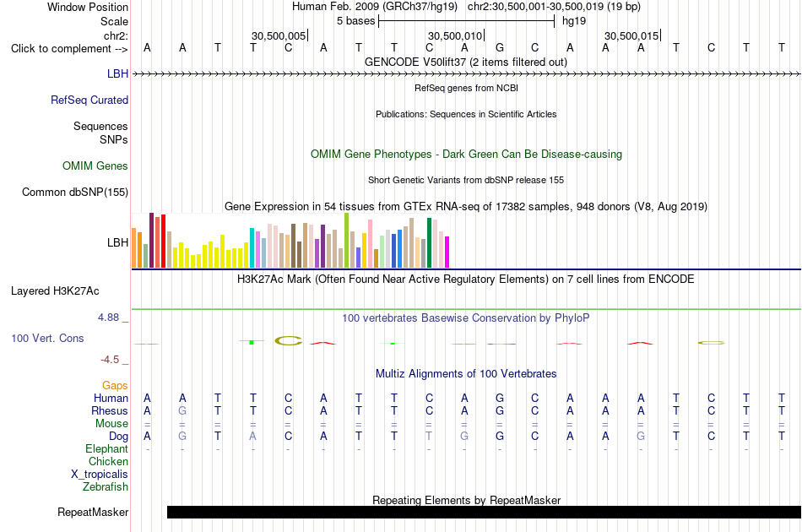Viewport: 802px width, 532px height.
Task: Click the 30,500,005 position marker
Action: pos(279,35)
